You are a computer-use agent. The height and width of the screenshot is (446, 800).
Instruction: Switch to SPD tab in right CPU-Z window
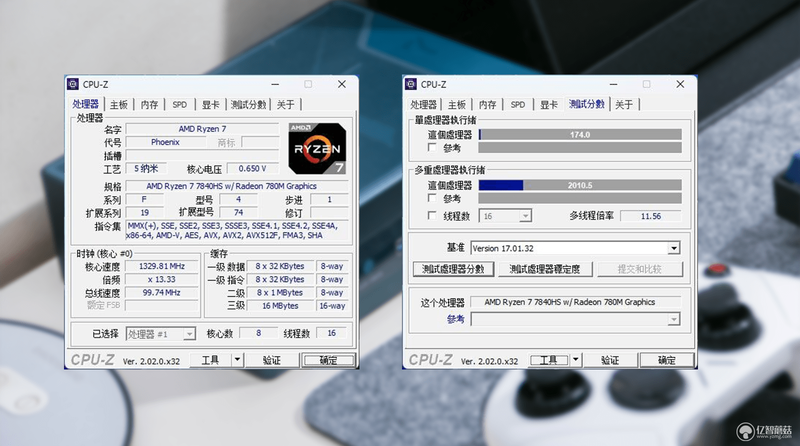click(518, 105)
